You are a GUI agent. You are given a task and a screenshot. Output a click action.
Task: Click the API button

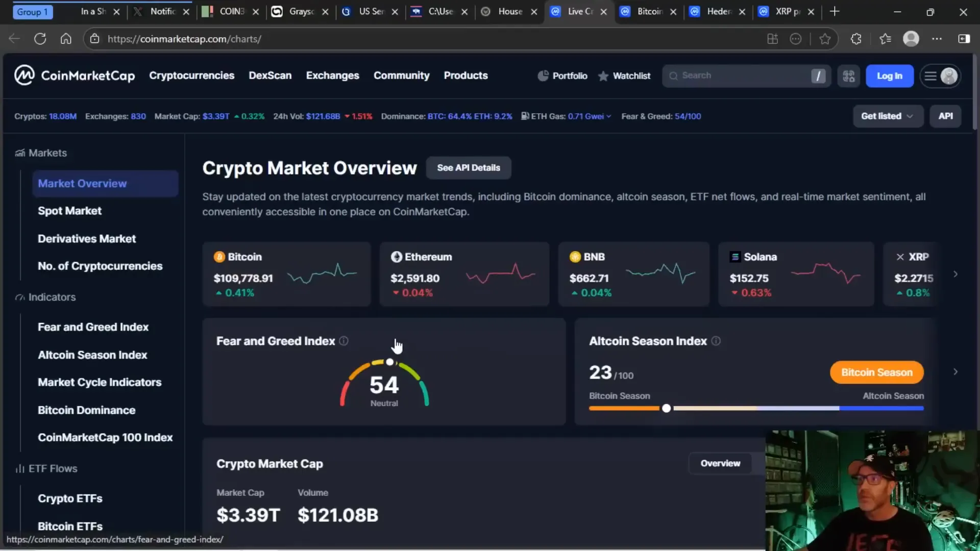[945, 116]
